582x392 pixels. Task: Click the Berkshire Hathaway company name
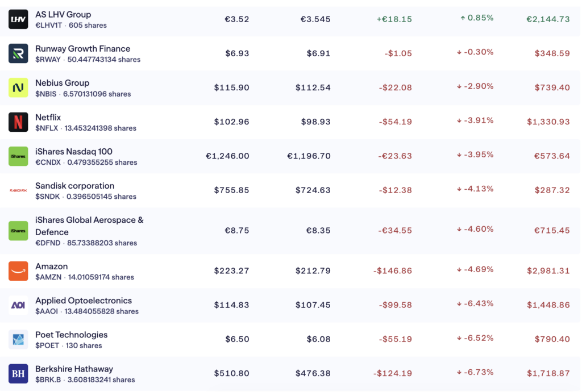click(x=74, y=369)
